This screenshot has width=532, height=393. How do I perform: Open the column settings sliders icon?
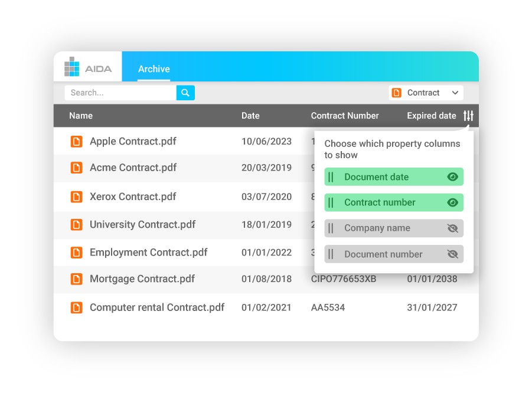(x=468, y=116)
